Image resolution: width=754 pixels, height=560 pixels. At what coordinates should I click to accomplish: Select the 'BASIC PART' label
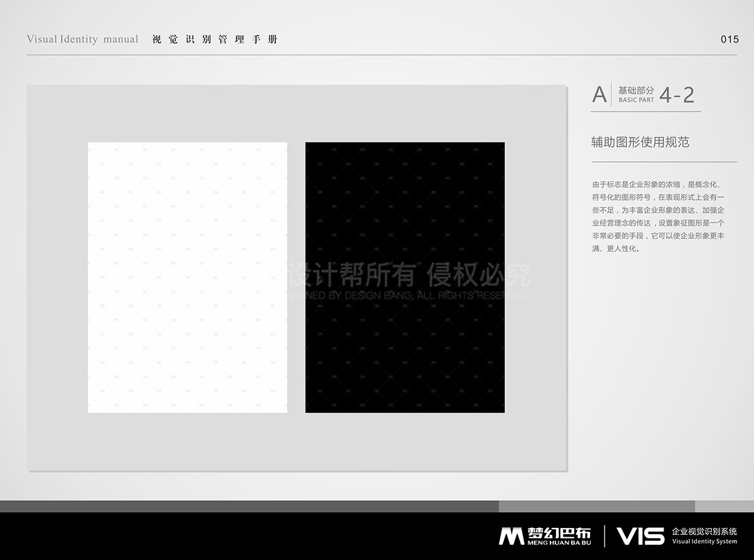[636, 100]
